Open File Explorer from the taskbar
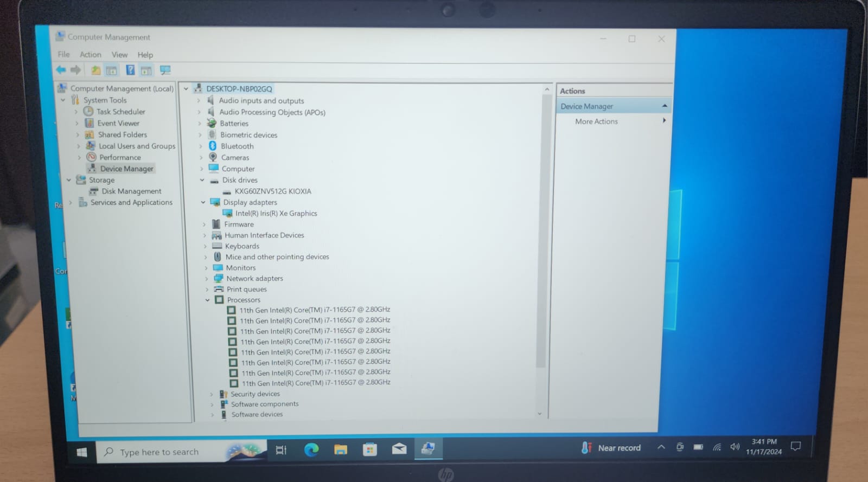 point(341,449)
